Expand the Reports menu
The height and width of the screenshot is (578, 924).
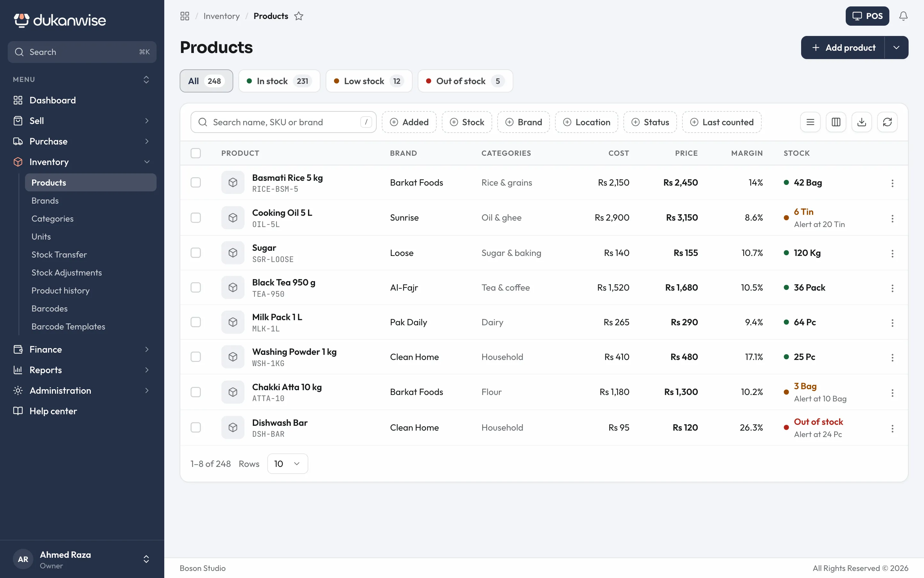(82, 370)
